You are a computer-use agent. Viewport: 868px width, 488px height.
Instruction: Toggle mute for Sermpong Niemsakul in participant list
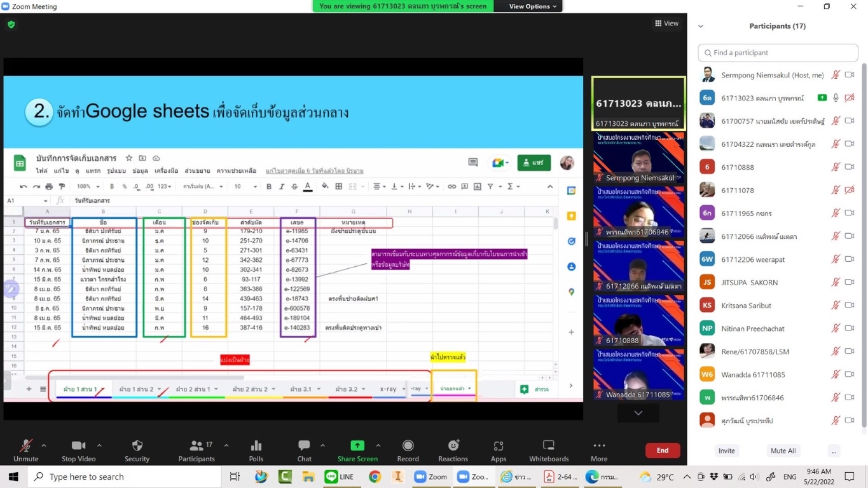click(x=836, y=75)
